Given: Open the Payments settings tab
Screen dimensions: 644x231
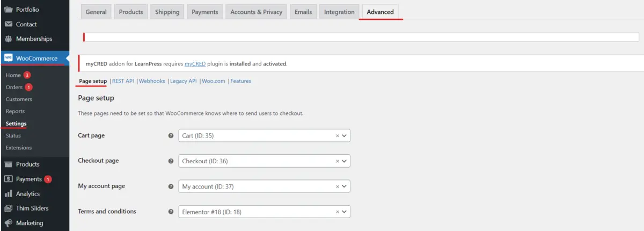Looking at the screenshot, I should point(205,12).
